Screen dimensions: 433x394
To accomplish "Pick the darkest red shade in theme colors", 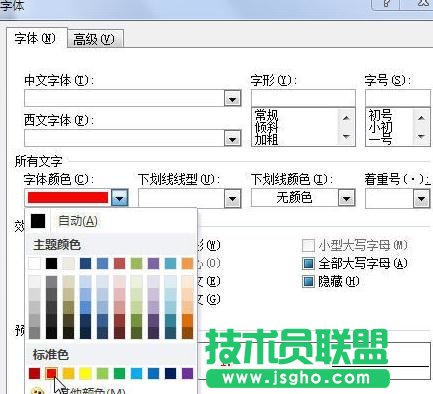I will pyautogui.click(x=119, y=333).
